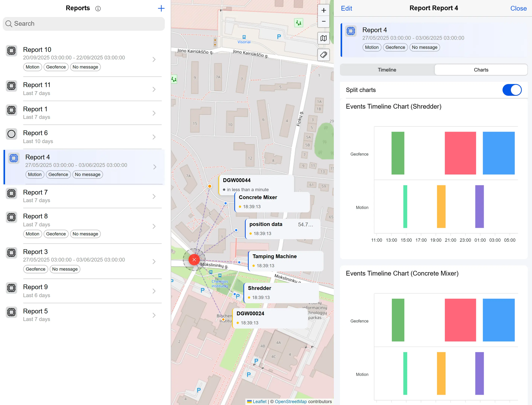
Task: Click the plus icon to add report
Action: [x=161, y=8]
